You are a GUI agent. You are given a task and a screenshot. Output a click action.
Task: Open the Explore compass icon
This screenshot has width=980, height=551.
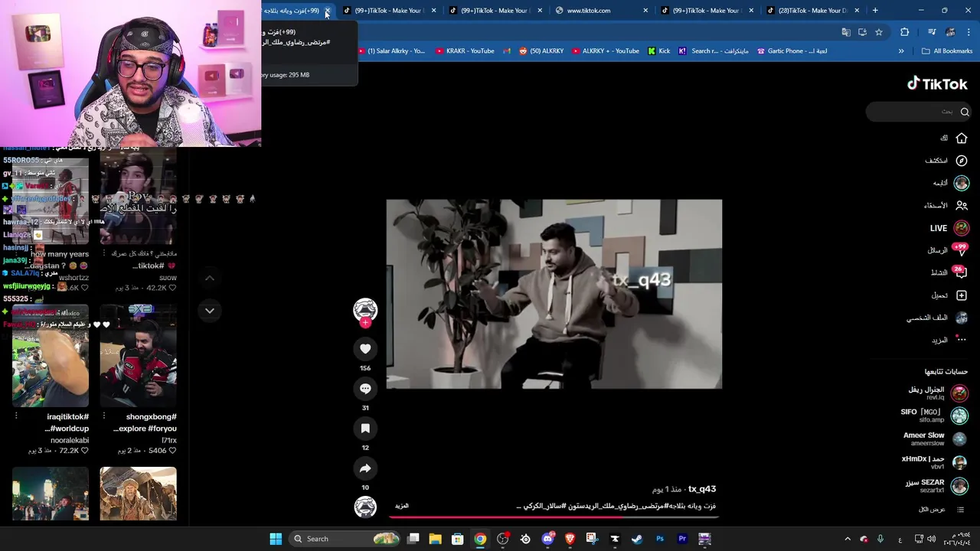click(x=962, y=161)
